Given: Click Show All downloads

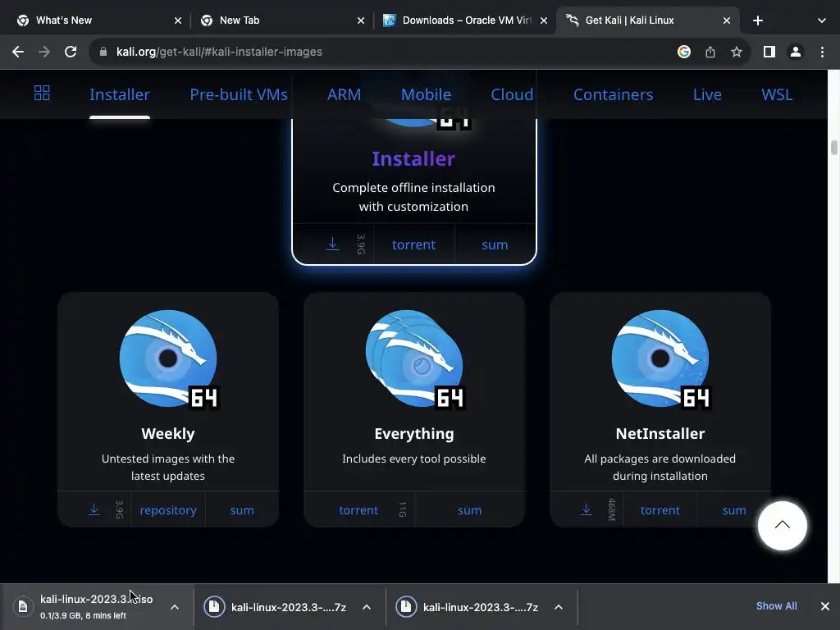Looking at the screenshot, I should pyautogui.click(x=776, y=606).
